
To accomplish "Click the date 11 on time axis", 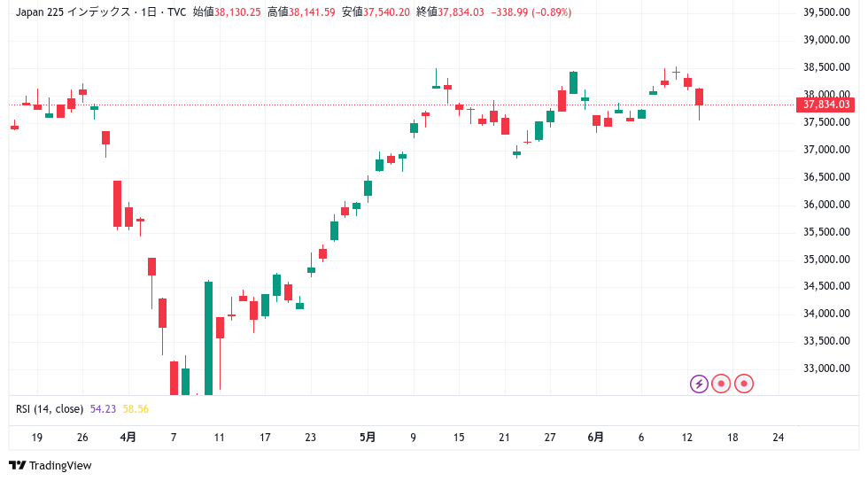I will point(220,438).
